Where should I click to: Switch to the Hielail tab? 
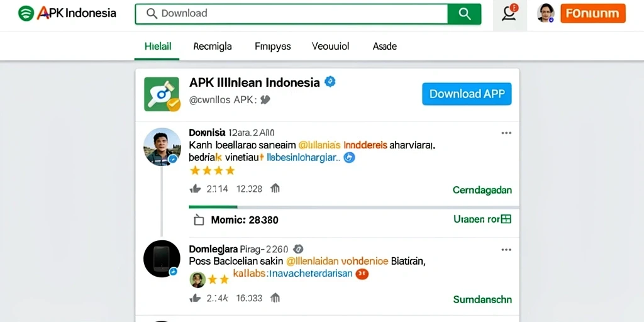click(158, 47)
